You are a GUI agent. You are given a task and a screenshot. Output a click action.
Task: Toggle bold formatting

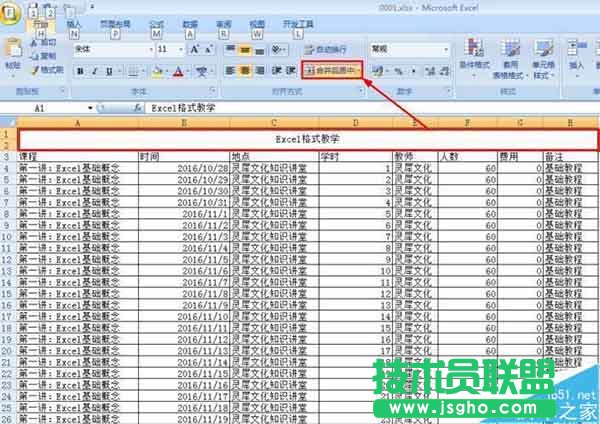click(x=80, y=71)
